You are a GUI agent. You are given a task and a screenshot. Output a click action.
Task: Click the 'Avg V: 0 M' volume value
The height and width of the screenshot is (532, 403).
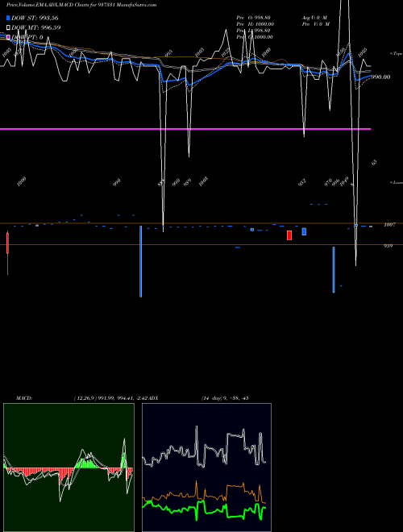coord(314,18)
